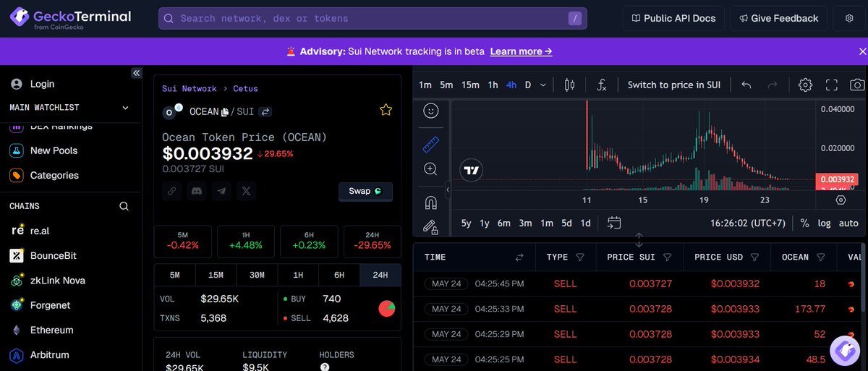Viewport: 868px width, 371px height.
Task: Copy the OCEAN token address
Action: (x=225, y=112)
